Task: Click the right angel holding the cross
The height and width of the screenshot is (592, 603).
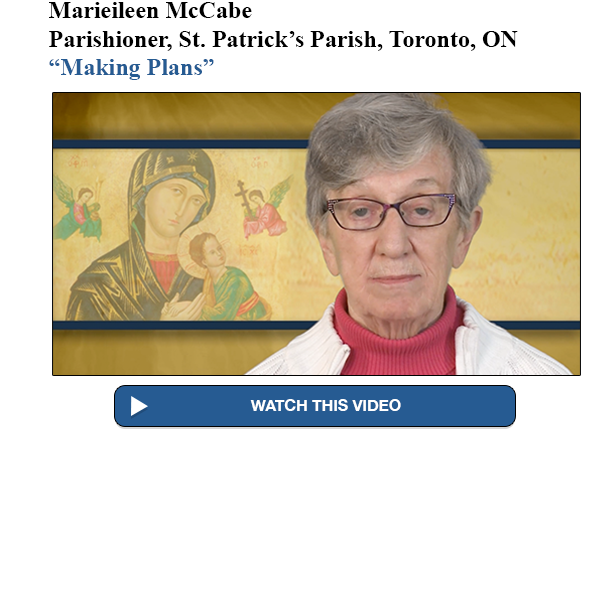Action: pyautogui.click(x=264, y=208)
